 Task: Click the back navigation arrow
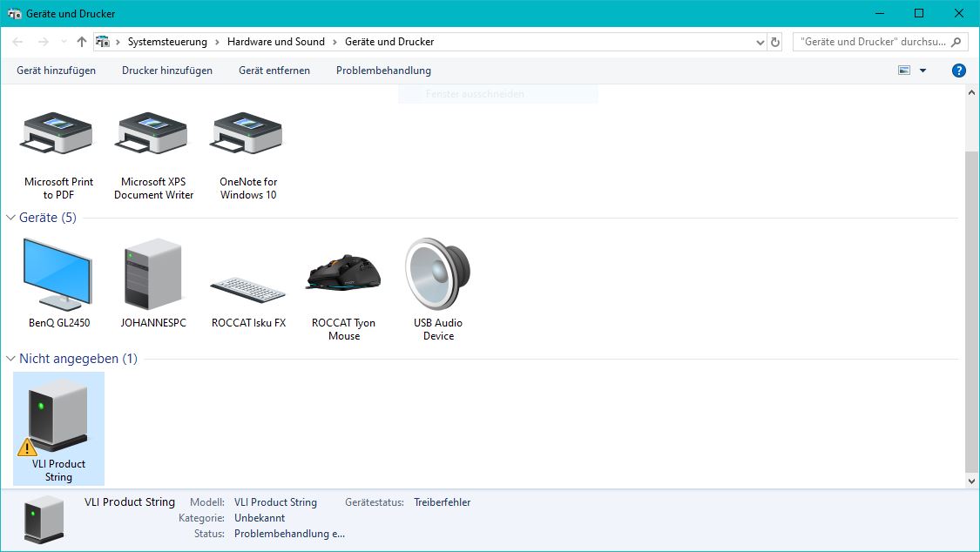17,42
